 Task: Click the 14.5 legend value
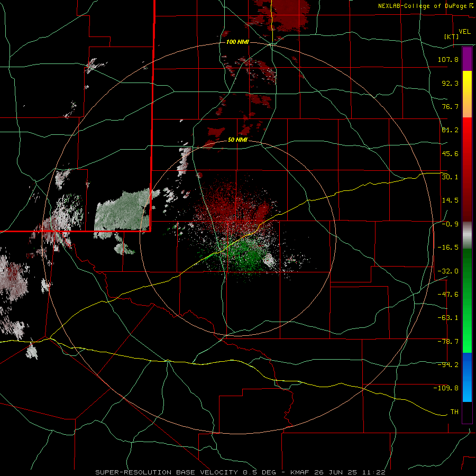[450, 200]
